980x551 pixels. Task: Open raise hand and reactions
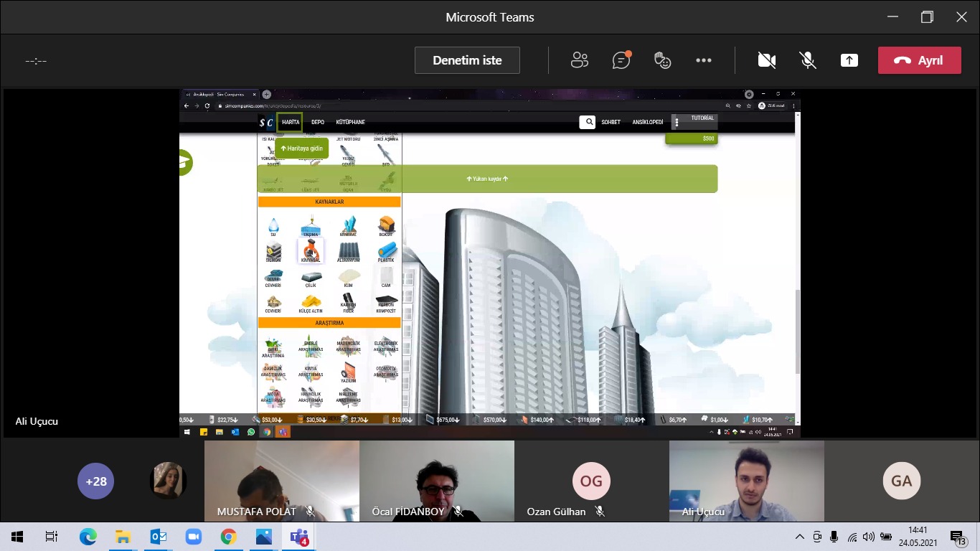662,60
